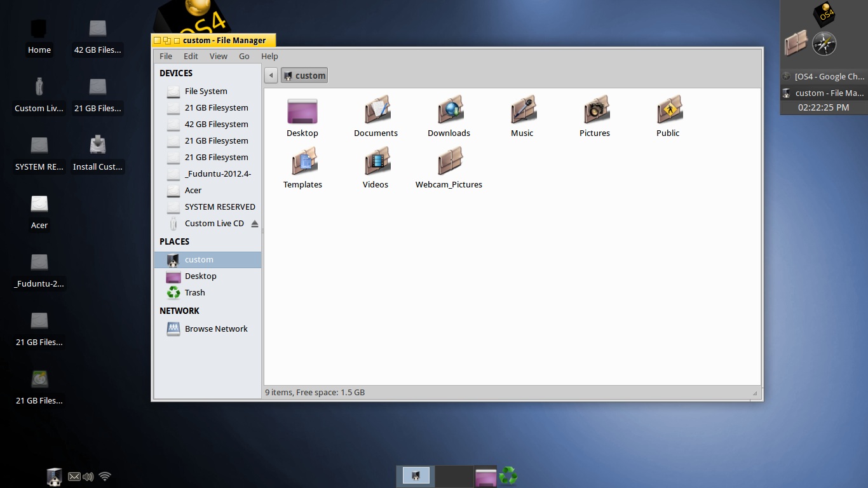Screen dimensions: 868x488
Task: Open the Help menu
Action: [x=269, y=56]
